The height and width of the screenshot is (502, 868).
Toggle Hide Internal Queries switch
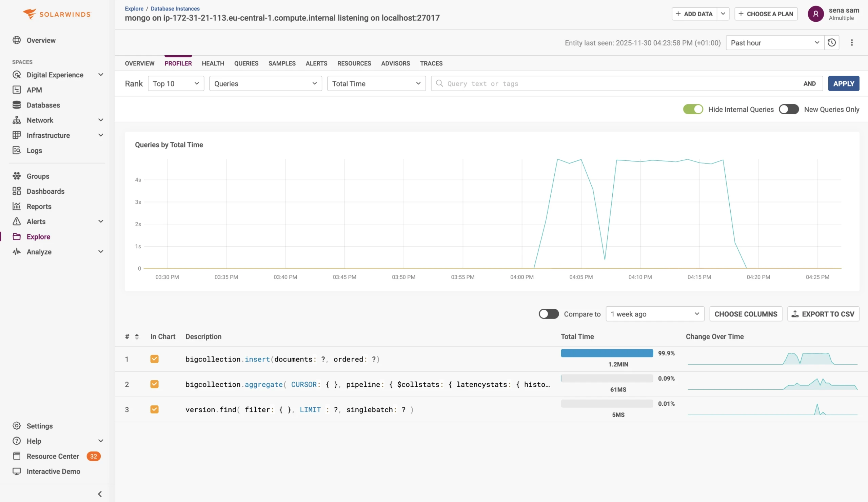tap(693, 109)
